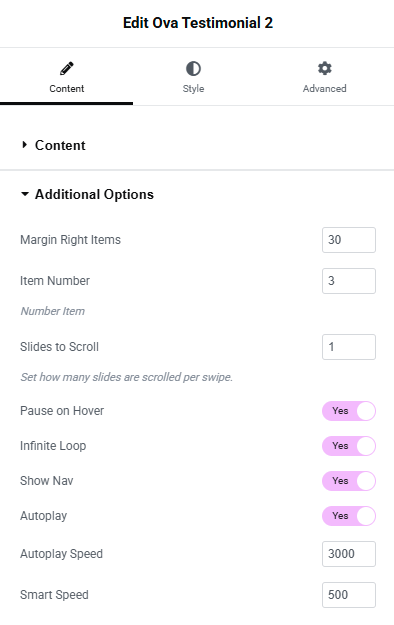Viewport: 394px width, 625px height.
Task: Open the Advanced tab label
Action: coord(325,88)
